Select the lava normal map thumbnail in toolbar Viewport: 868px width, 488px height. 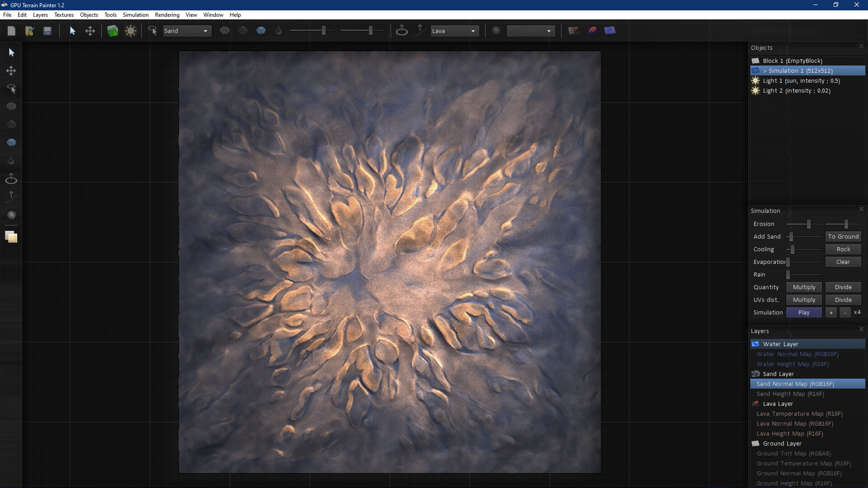(592, 30)
